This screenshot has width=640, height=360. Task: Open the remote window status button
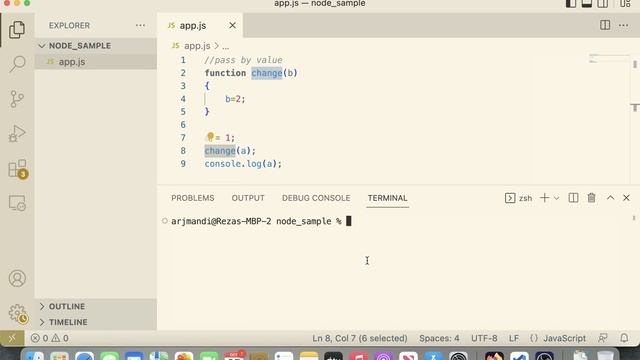pos(12,338)
